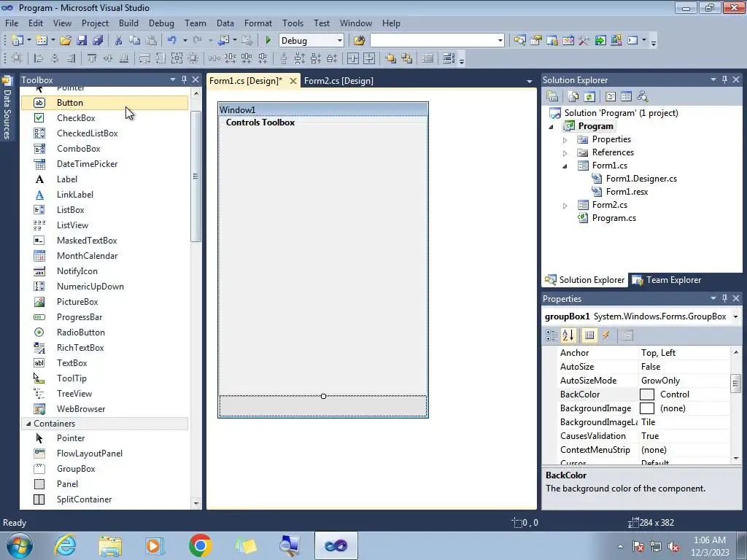Select Program.cs in Solution Explorer
This screenshot has width=747, height=560.
pyautogui.click(x=614, y=218)
